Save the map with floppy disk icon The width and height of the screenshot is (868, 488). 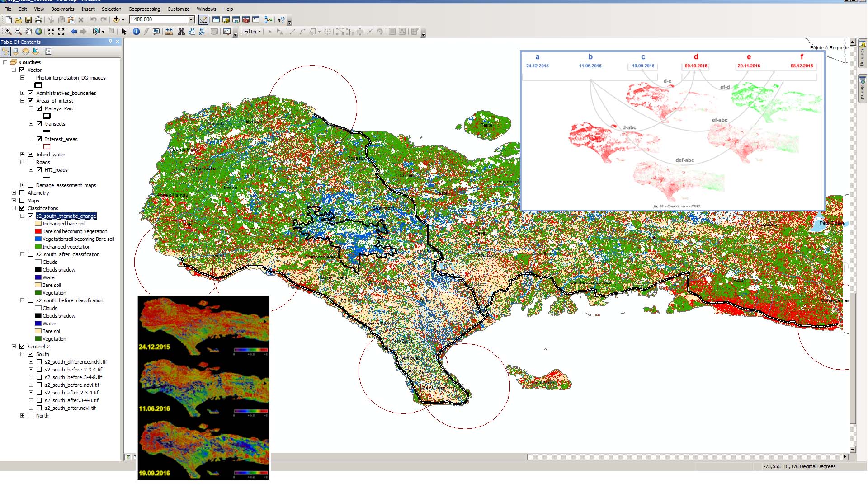point(28,20)
